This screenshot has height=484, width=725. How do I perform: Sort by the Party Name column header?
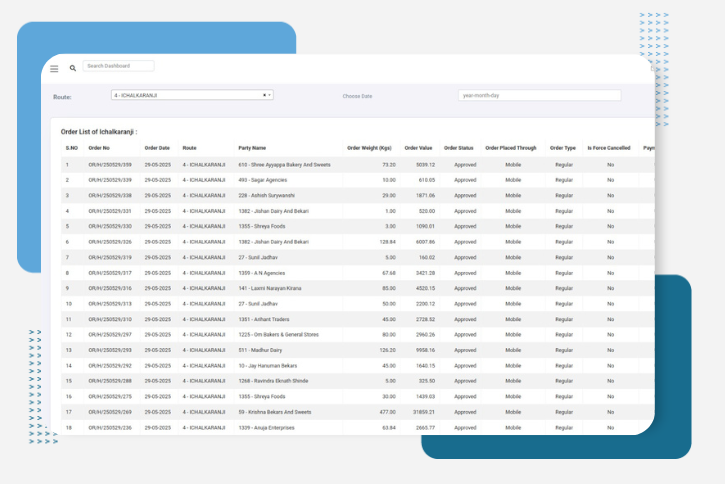coord(252,148)
